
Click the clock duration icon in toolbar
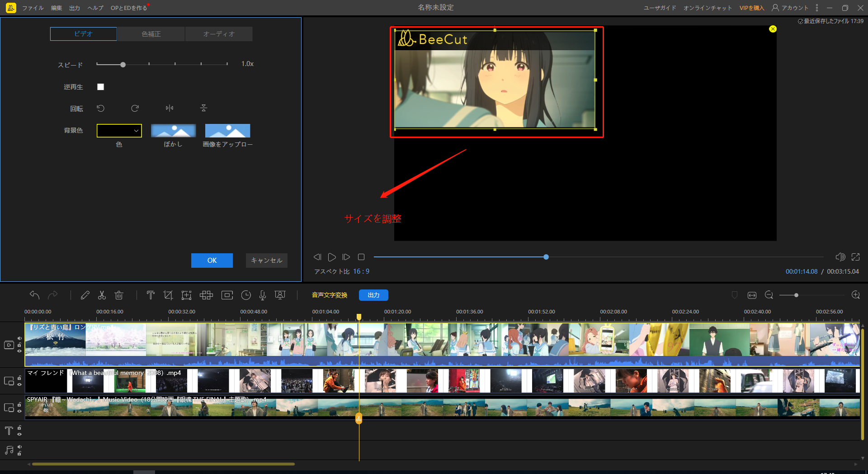pos(246,295)
